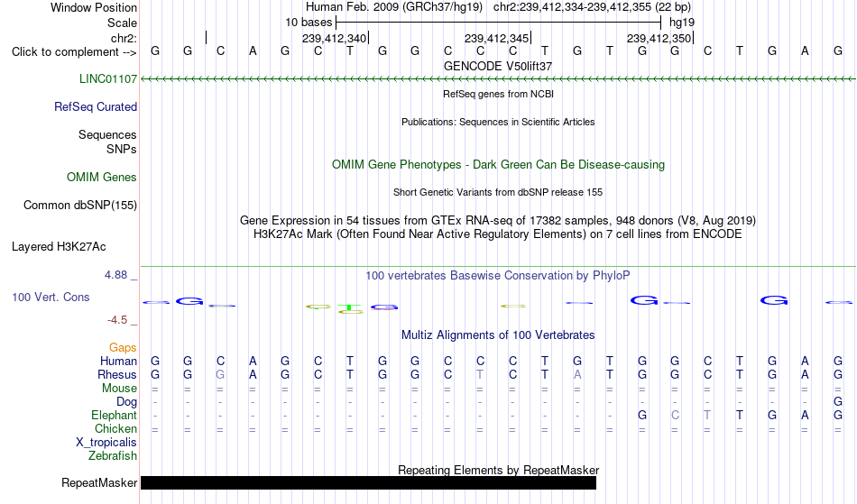Image resolution: width=857 pixels, height=504 pixels.
Task: Click '100 vertebrates Basewise Conservation by PhyloP' title
Action: click(498, 276)
